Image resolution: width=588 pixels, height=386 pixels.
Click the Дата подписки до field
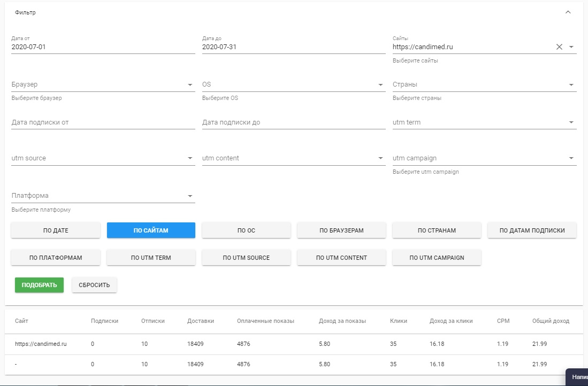point(293,122)
